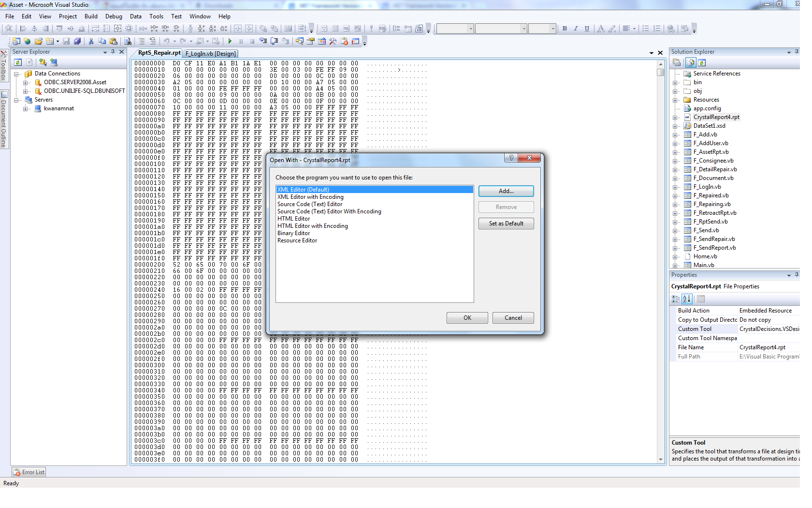
Task: Expand the CrystalReport4.rpt tree node
Action: [675, 118]
